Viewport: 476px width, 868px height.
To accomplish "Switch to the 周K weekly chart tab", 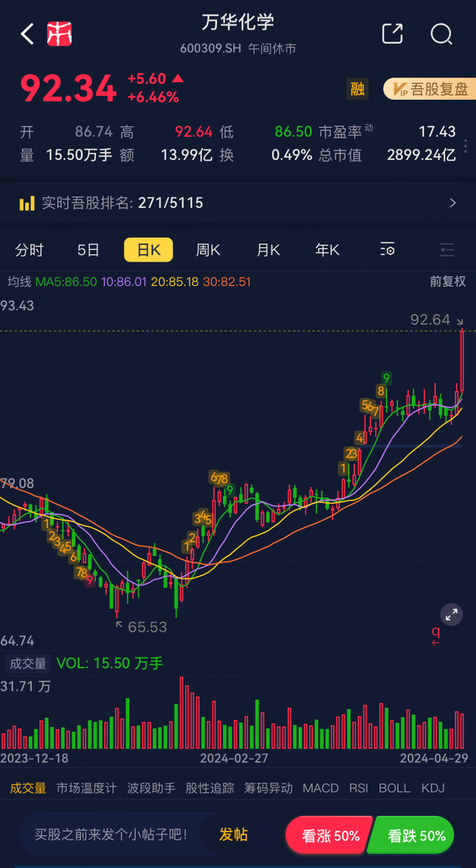I will click(207, 249).
